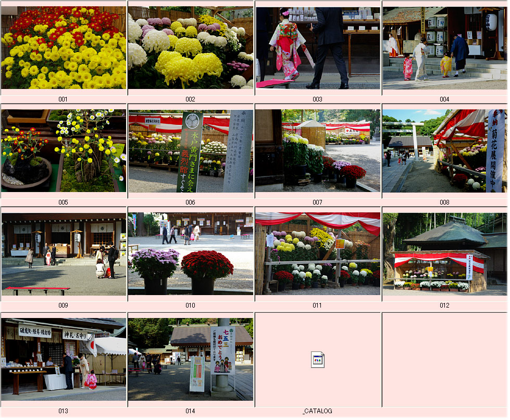510x420 pixels.
Task: Click the 008 filename label
Action: (444, 202)
